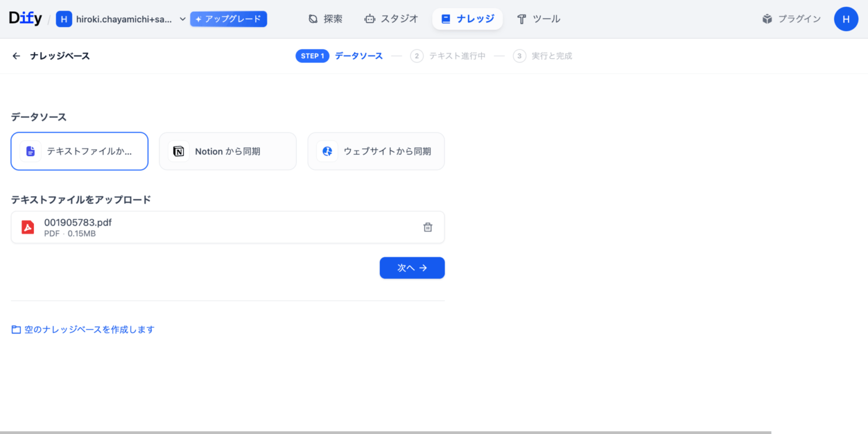The width and height of the screenshot is (868, 434).
Task: Open the H account avatar menu
Action: click(846, 19)
